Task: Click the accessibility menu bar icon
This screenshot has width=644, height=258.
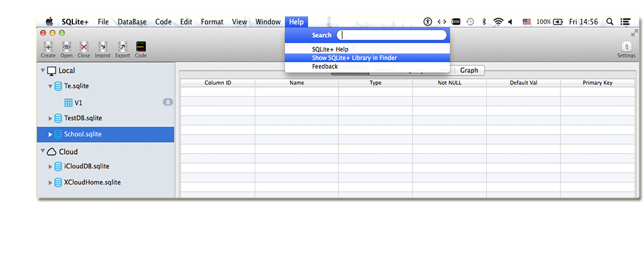Action: pyautogui.click(x=428, y=22)
